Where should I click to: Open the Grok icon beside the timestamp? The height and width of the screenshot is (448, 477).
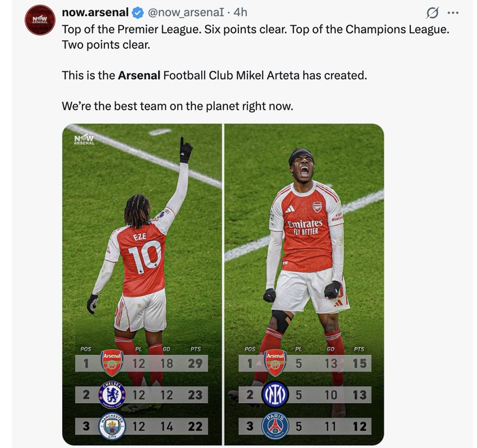pos(432,13)
